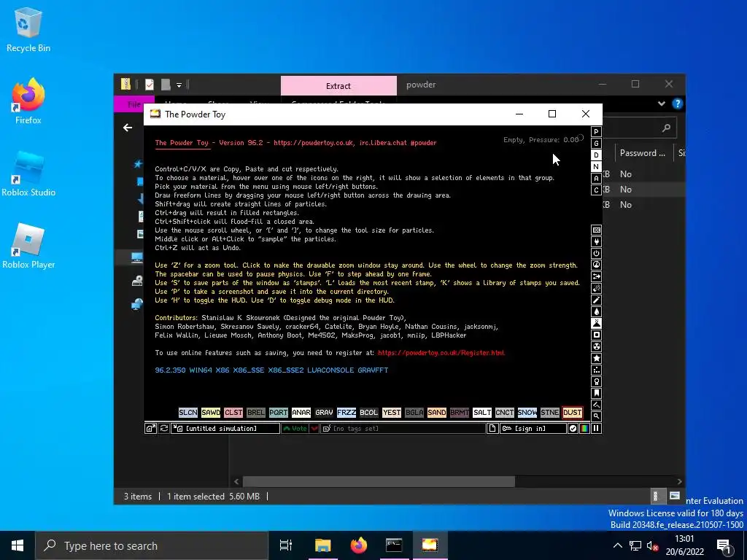747x560 pixels.
Task: Select the CNCT element
Action: tap(505, 413)
